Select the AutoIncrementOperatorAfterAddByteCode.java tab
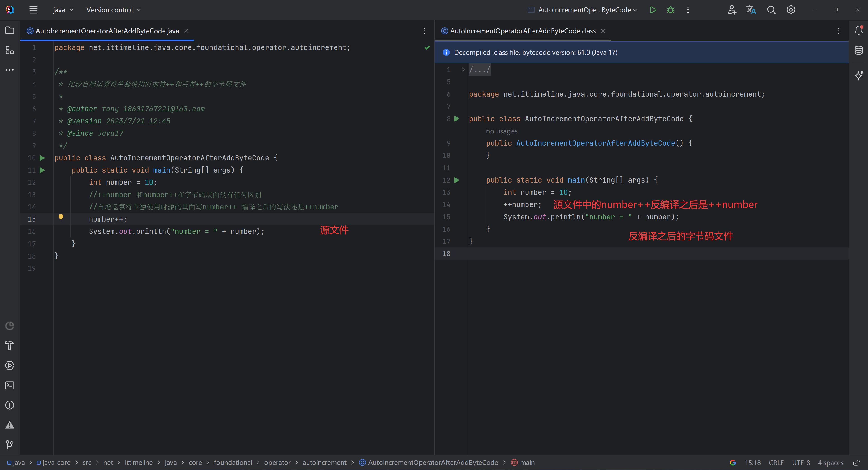 (x=107, y=31)
